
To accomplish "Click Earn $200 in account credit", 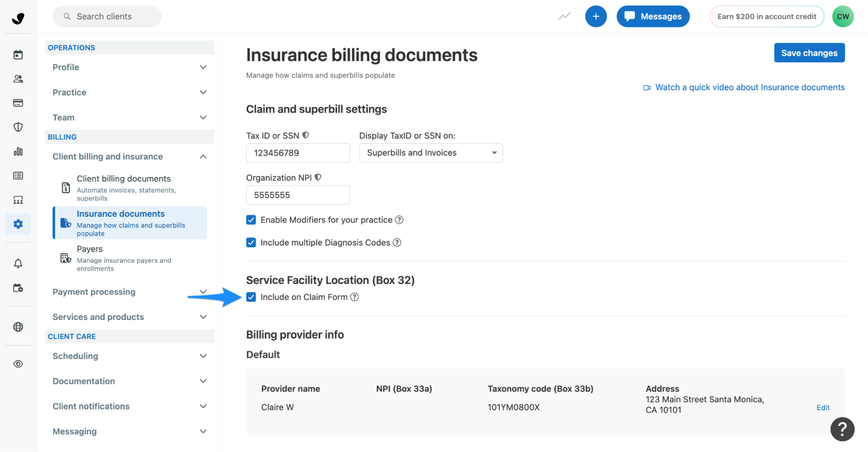I will coord(766,17).
